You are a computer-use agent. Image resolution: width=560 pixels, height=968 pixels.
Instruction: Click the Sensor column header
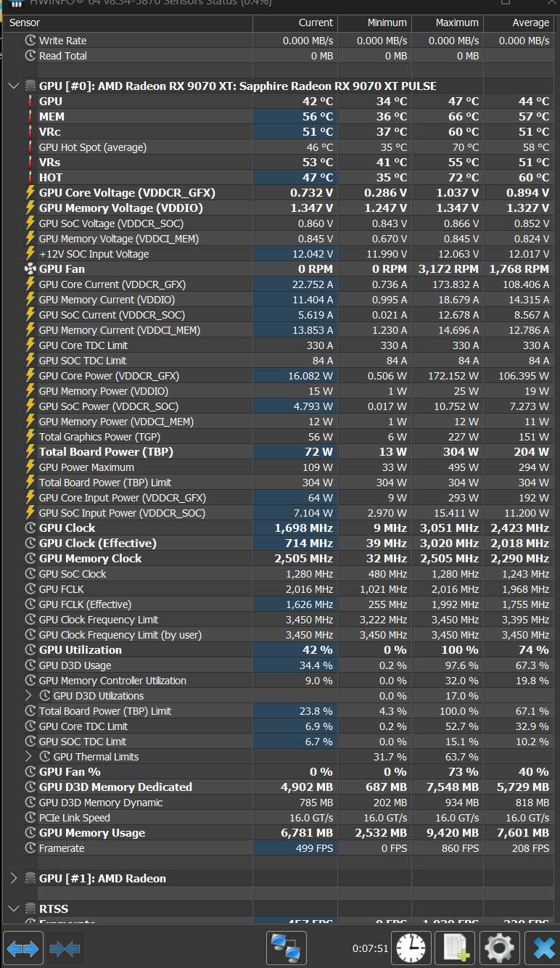tap(128, 22)
